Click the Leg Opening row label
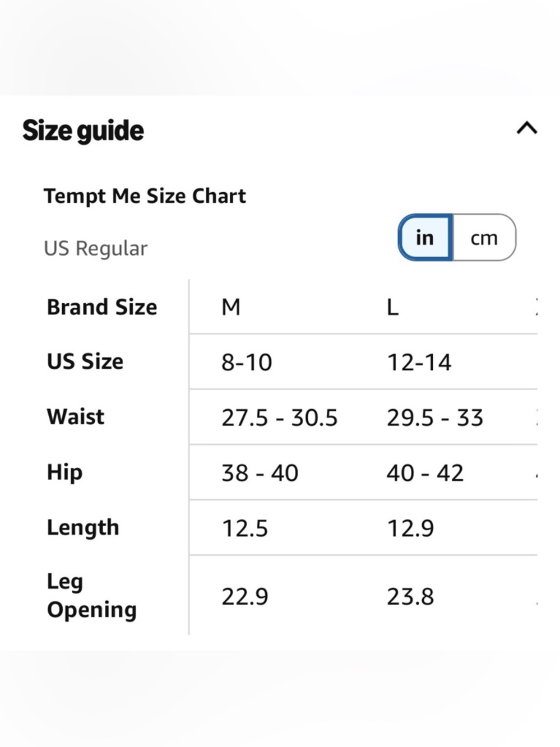The image size is (560, 747). pyautogui.click(x=92, y=595)
